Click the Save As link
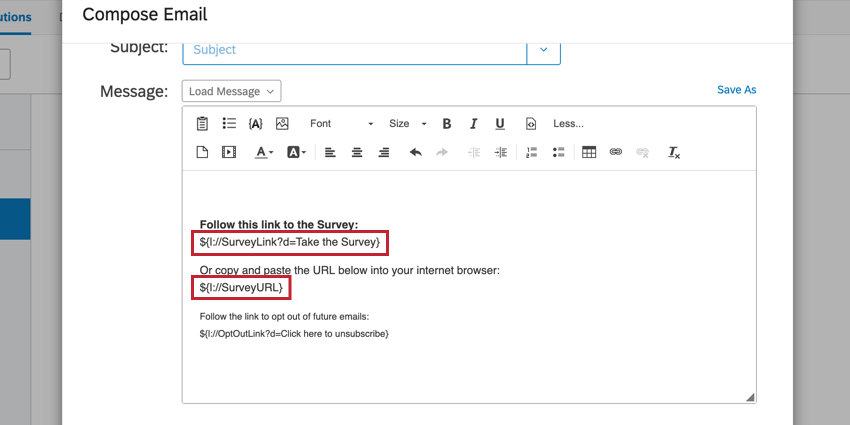The image size is (850, 425). click(x=736, y=90)
